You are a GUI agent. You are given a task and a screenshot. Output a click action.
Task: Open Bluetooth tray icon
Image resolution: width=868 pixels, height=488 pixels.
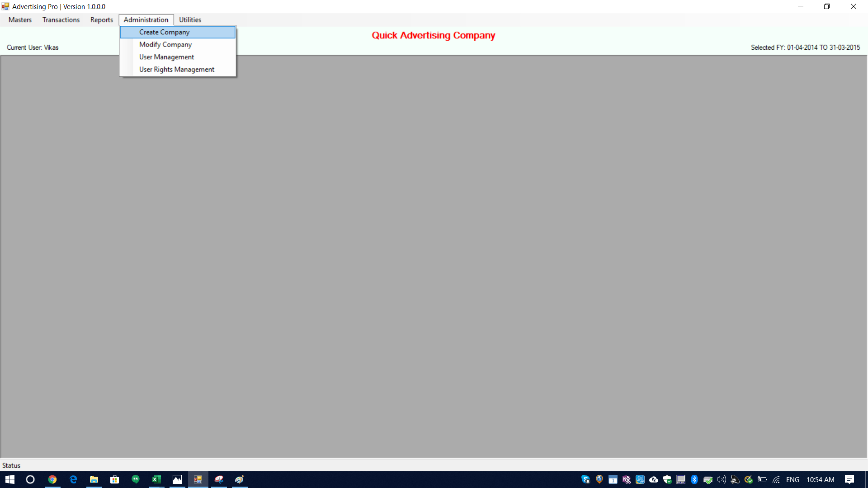694,479
